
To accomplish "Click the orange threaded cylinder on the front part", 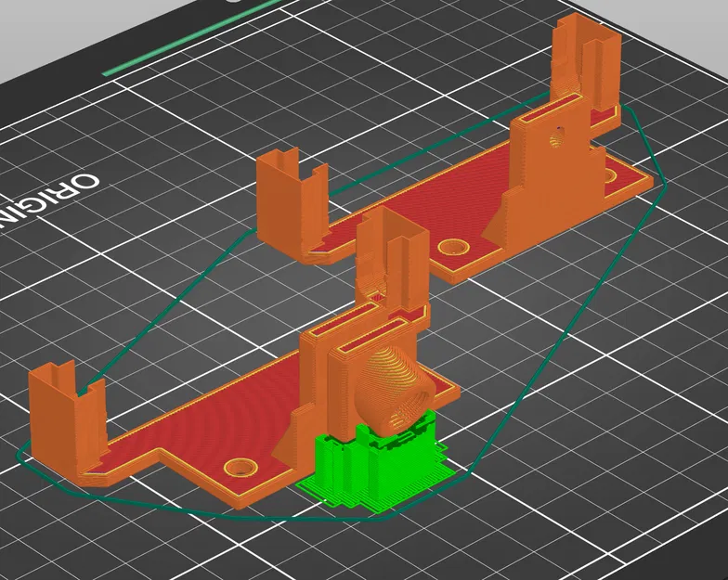I will tap(395, 390).
